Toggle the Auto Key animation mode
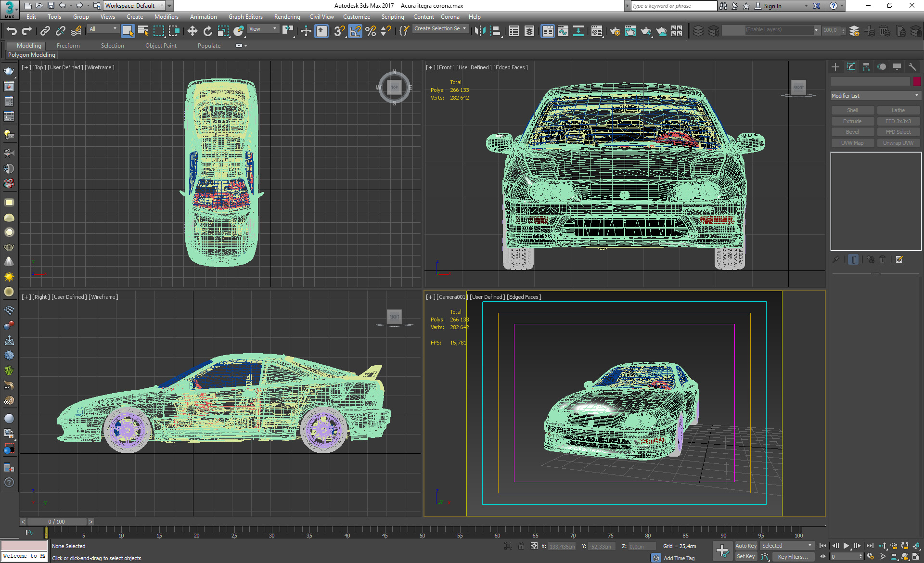924x563 pixels. pyautogui.click(x=746, y=546)
